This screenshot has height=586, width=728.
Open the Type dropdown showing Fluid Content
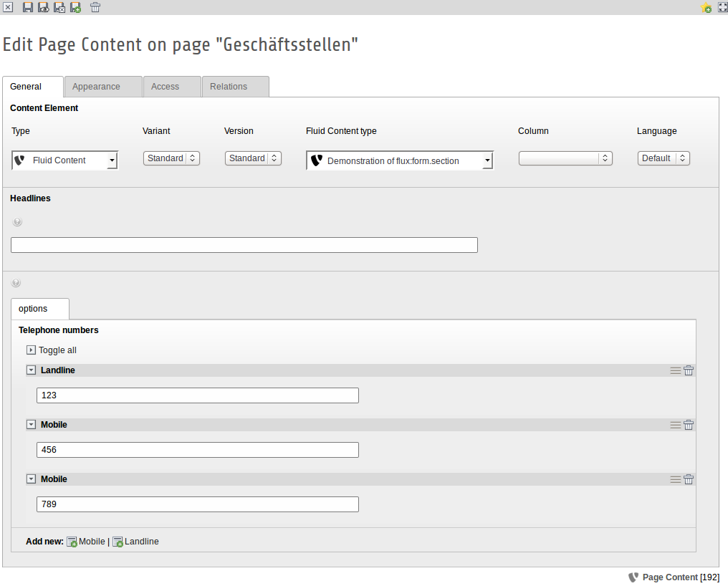tap(65, 160)
